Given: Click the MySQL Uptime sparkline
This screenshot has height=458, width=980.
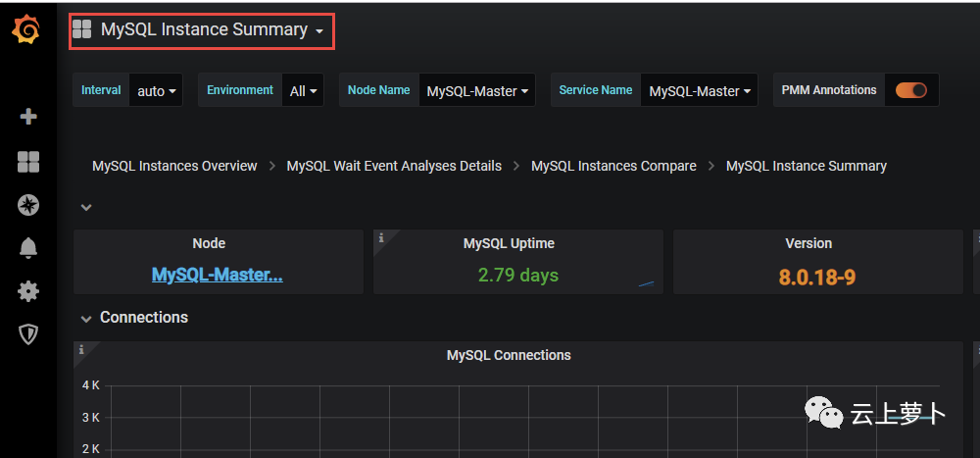Looking at the screenshot, I should (646, 284).
